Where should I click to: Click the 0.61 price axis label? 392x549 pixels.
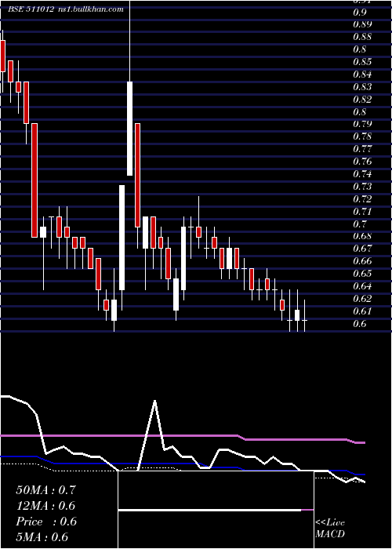(x=362, y=311)
